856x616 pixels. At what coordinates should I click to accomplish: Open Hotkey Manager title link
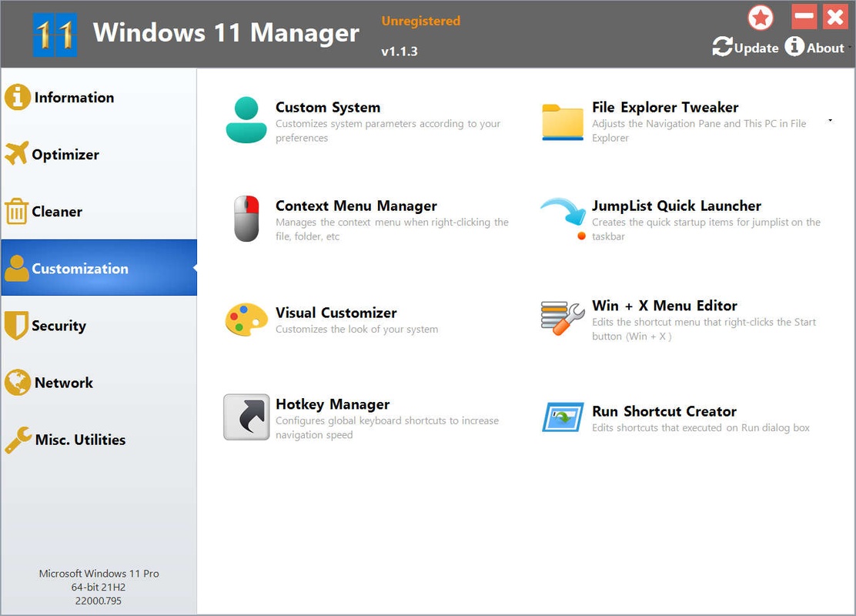pos(333,404)
